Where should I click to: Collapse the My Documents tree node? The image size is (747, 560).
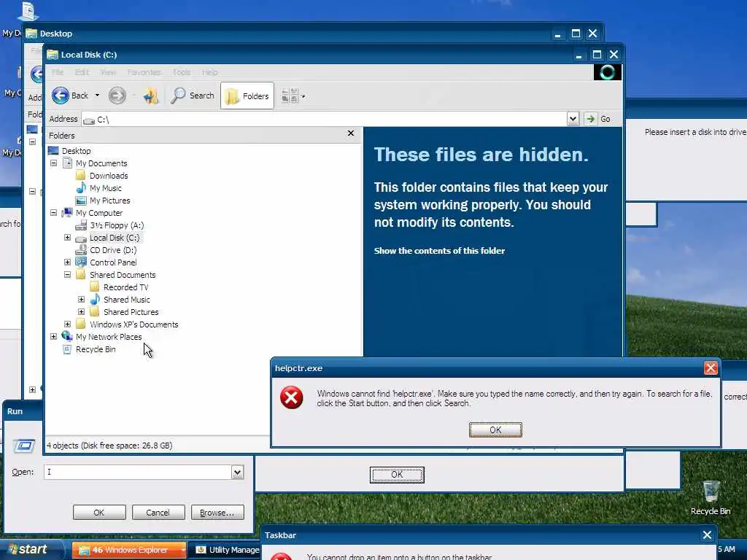coord(53,163)
